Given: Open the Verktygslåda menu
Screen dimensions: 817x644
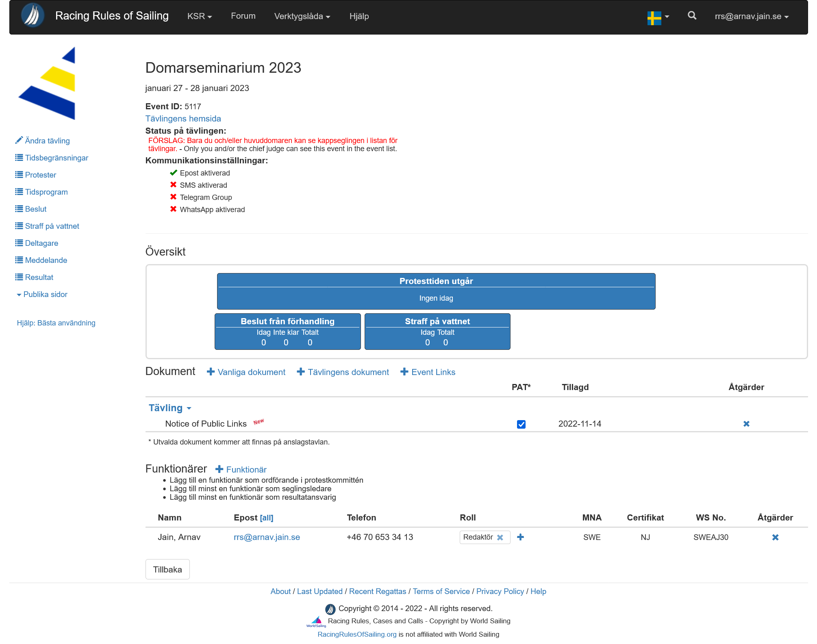Looking at the screenshot, I should [x=302, y=16].
